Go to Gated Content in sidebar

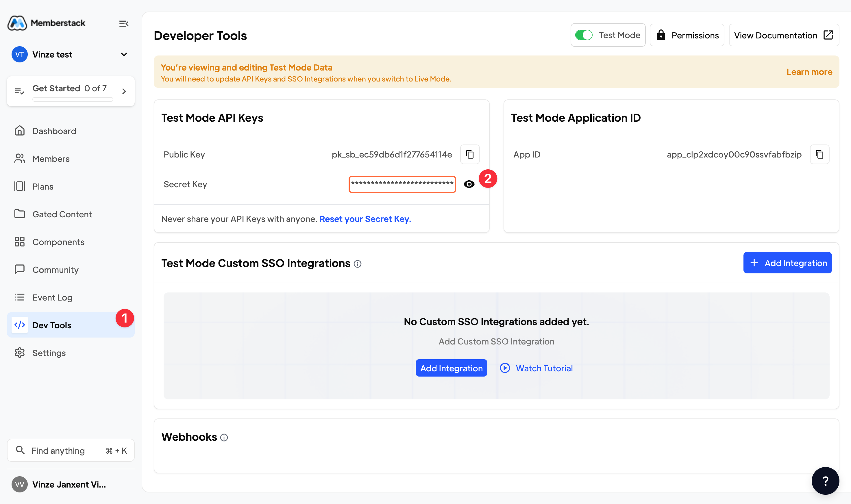[62, 214]
